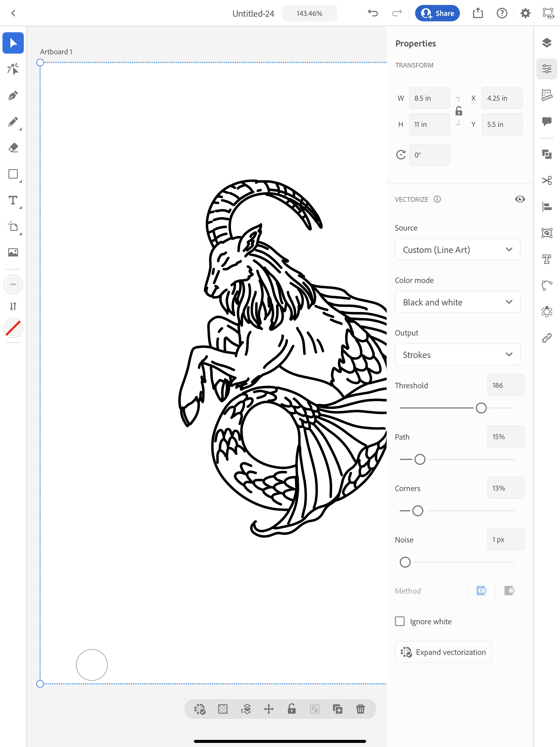Open the stroke color swatch
The height and width of the screenshot is (747, 560).
[13, 284]
